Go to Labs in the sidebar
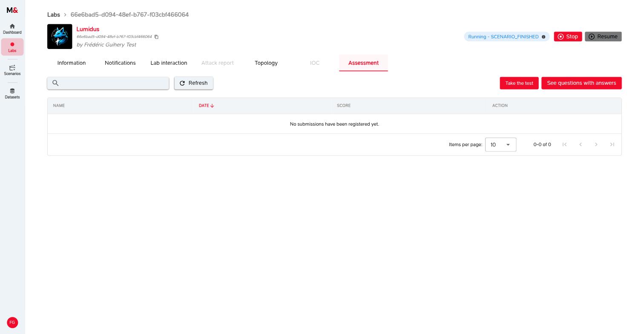 point(12,47)
